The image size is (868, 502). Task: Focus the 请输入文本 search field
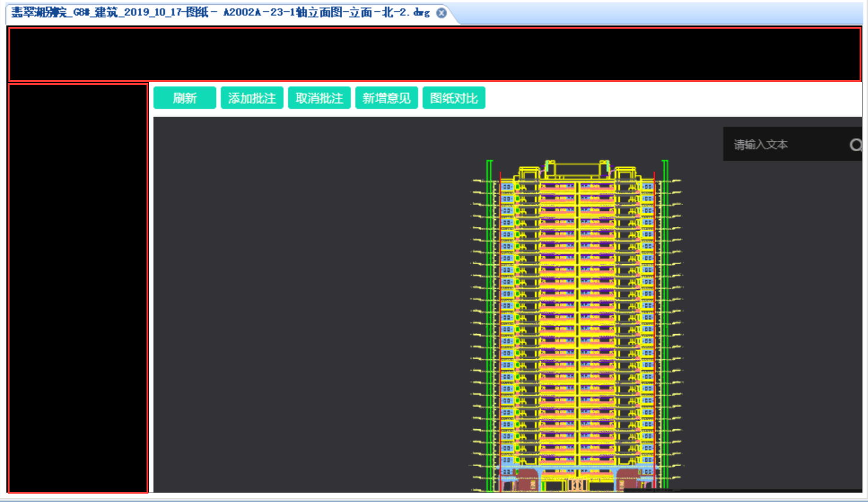point(785,145)
